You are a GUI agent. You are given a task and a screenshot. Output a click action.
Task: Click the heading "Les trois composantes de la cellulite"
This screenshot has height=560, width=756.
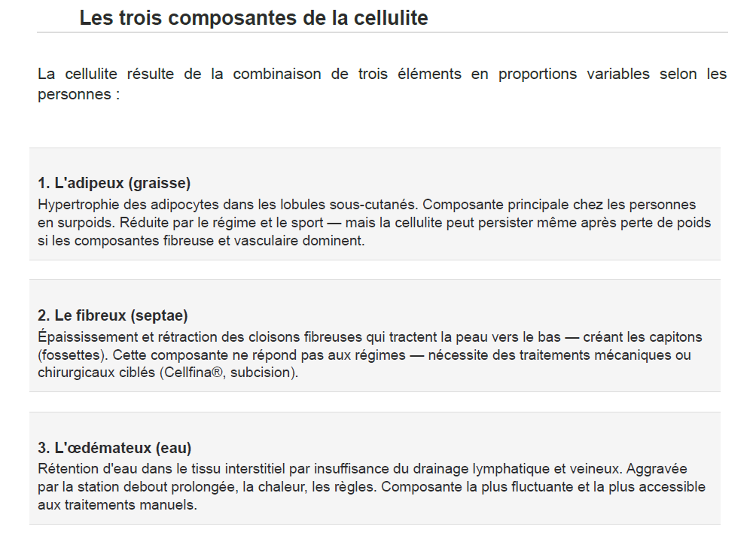pos(254,18)
